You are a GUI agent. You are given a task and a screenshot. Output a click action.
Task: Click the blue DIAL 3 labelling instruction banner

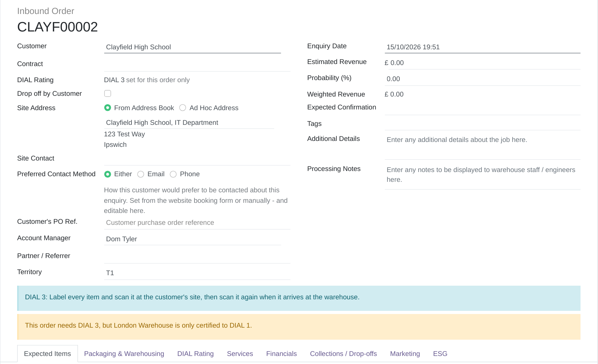click(x=299, y=298)
